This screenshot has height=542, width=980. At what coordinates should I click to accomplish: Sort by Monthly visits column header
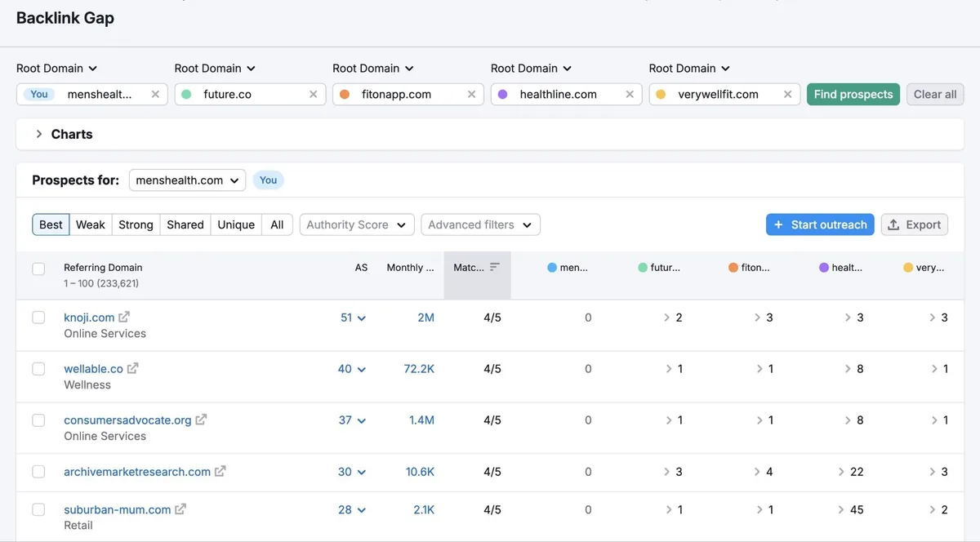410,267
